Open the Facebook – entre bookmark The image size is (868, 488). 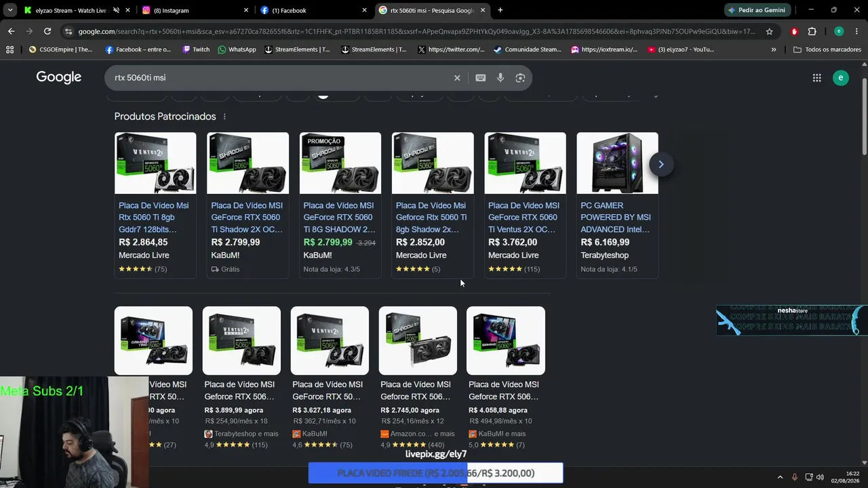point(138,49)
